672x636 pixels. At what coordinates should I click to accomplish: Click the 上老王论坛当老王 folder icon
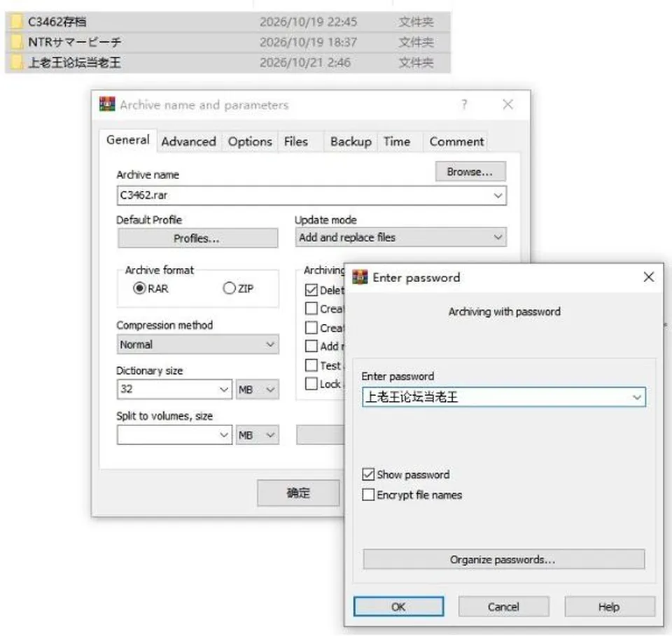pos(16,62)
